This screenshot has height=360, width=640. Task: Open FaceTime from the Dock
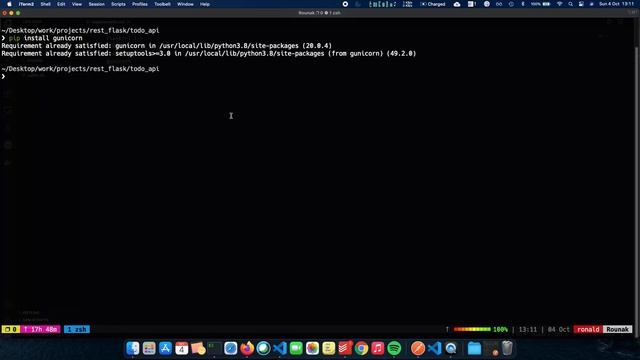pos(296,348)
